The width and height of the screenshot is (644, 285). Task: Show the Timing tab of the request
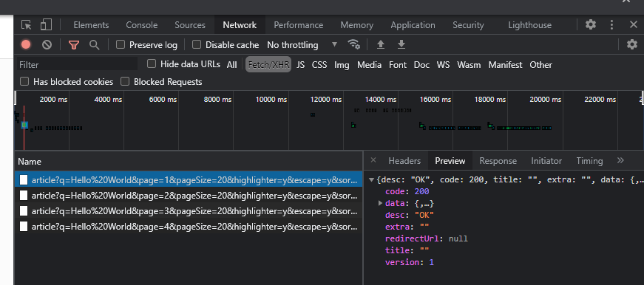(589, 161)
